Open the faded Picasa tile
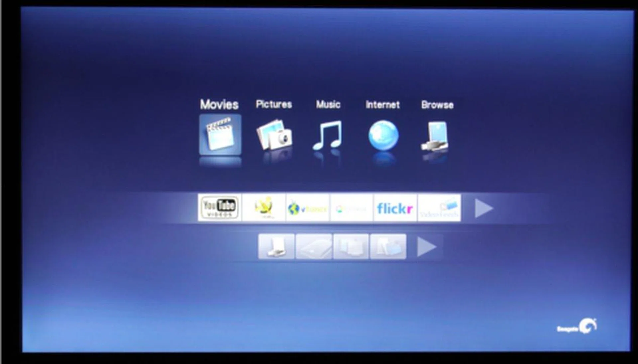Viewport: 638px width, 364px height. (351, 208)
